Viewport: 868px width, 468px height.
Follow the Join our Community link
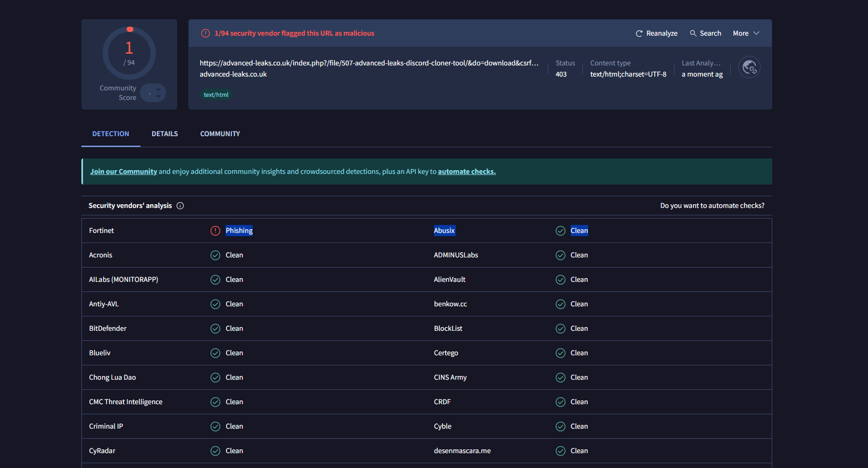coord(123,172)
